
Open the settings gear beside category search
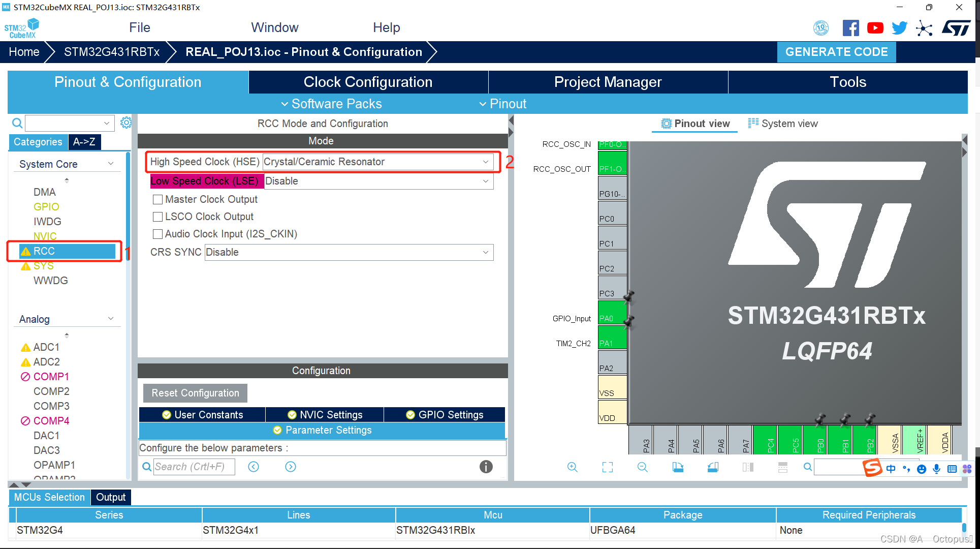126,123
